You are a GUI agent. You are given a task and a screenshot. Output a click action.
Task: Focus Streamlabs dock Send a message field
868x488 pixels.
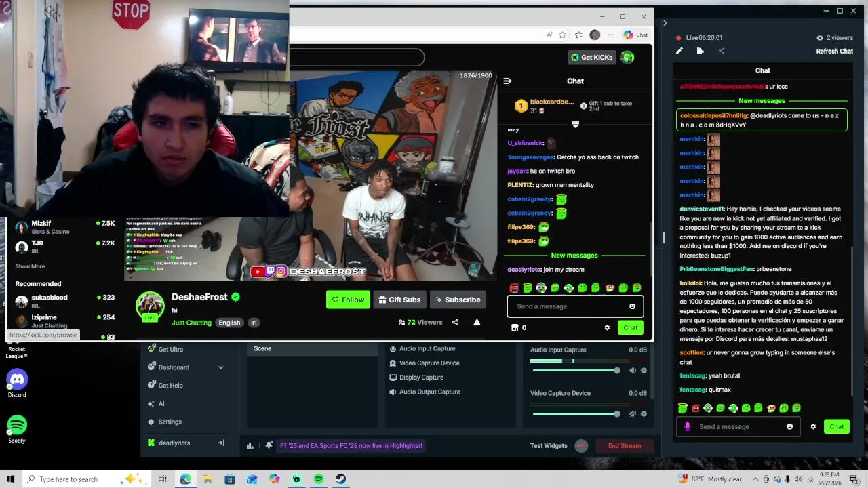(x=739, y=426)
